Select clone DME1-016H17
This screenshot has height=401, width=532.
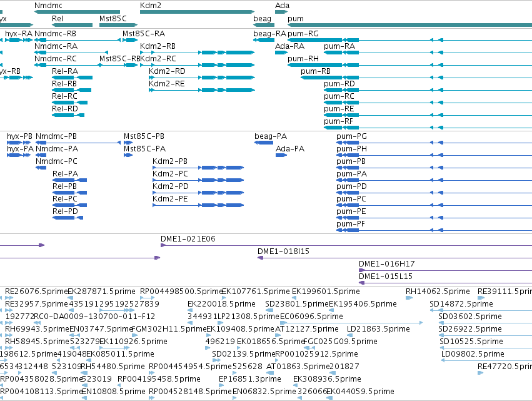pyautogui.click(x=446, y=271)
